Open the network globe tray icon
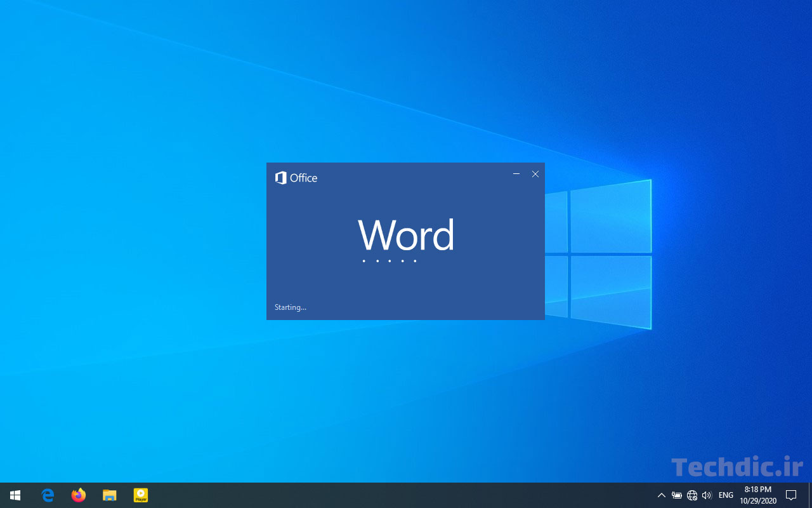The width and height of the screenshot is (812, 508). pyautogui.click(x=692, y=495)
